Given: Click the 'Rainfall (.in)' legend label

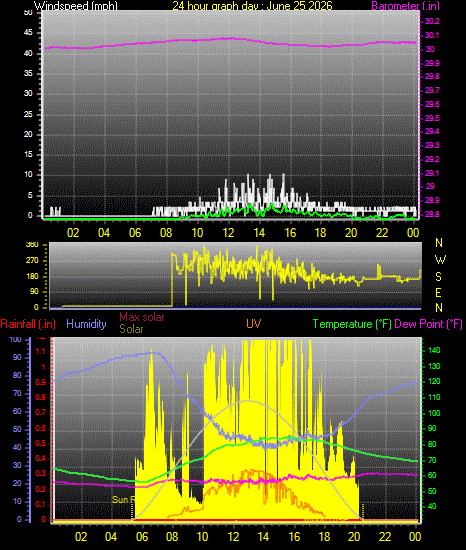Looking at the screenshot, I should click(28, 324).
